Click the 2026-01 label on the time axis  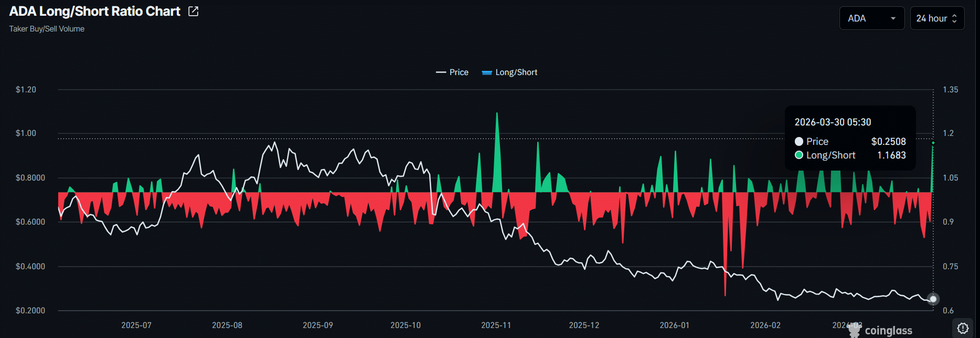675,325
